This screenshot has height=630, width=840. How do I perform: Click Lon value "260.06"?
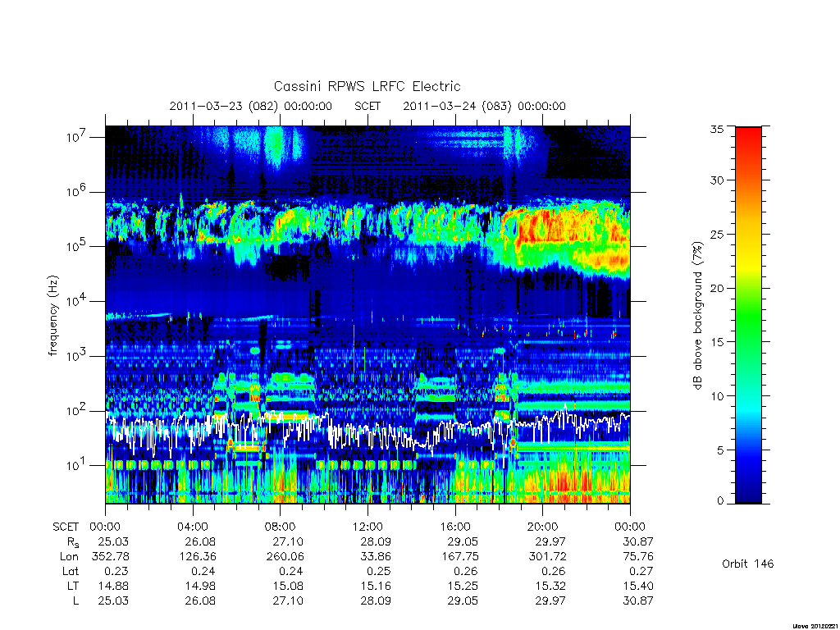coord(285,557)
